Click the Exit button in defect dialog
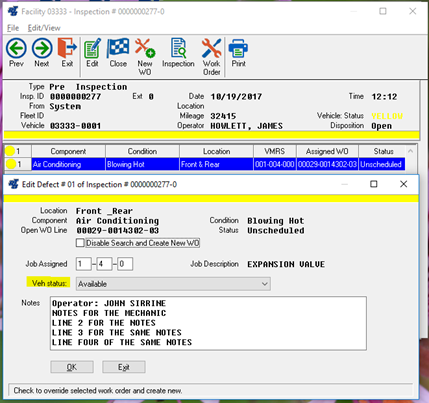429x403 pixels. click(x=124, y=367)
